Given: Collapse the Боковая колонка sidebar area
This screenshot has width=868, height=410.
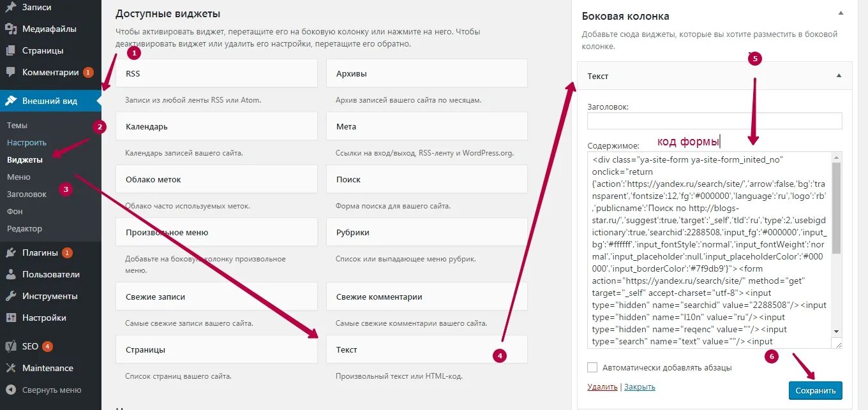Looking at the screenshot, I should (x=841, y=13).
